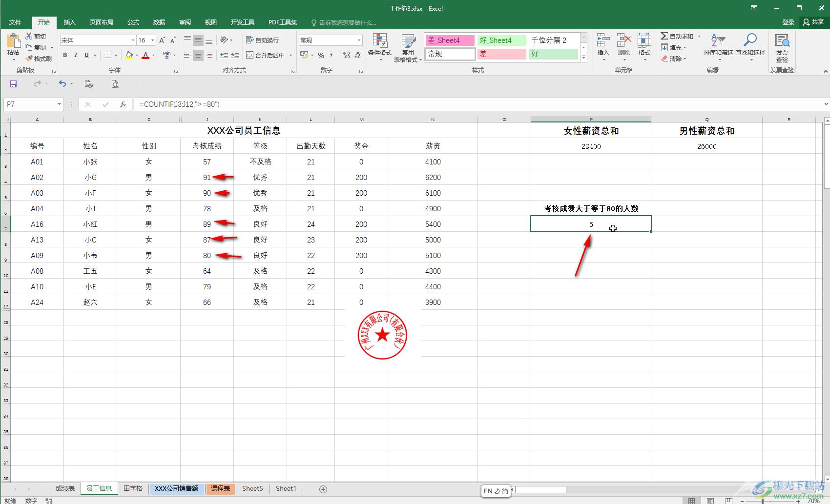Toggle middle vertical alignment
The height and width of the screenshot is (504, 830).
(x=198, y=40)
